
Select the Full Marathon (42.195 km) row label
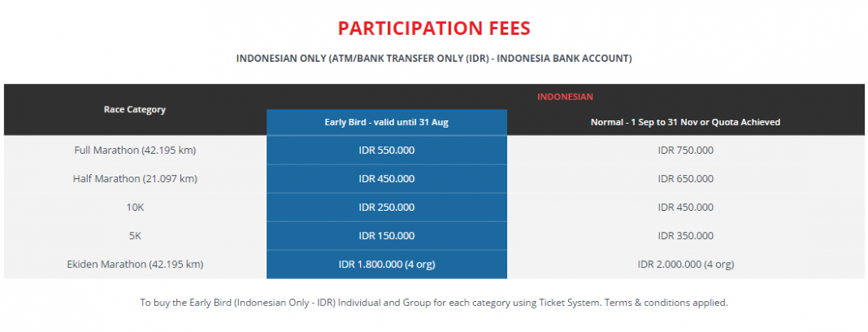click(x=135, y=151)
